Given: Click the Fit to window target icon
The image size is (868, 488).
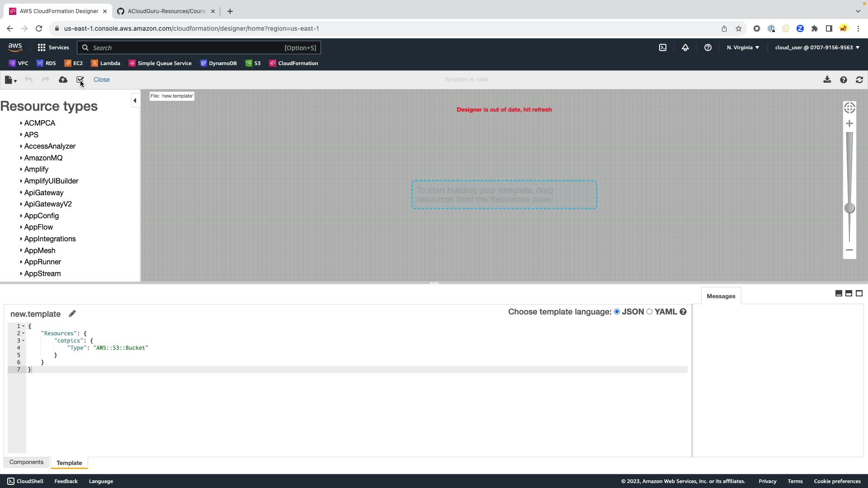Looking at the screenshot, I should tap(849, 108).
